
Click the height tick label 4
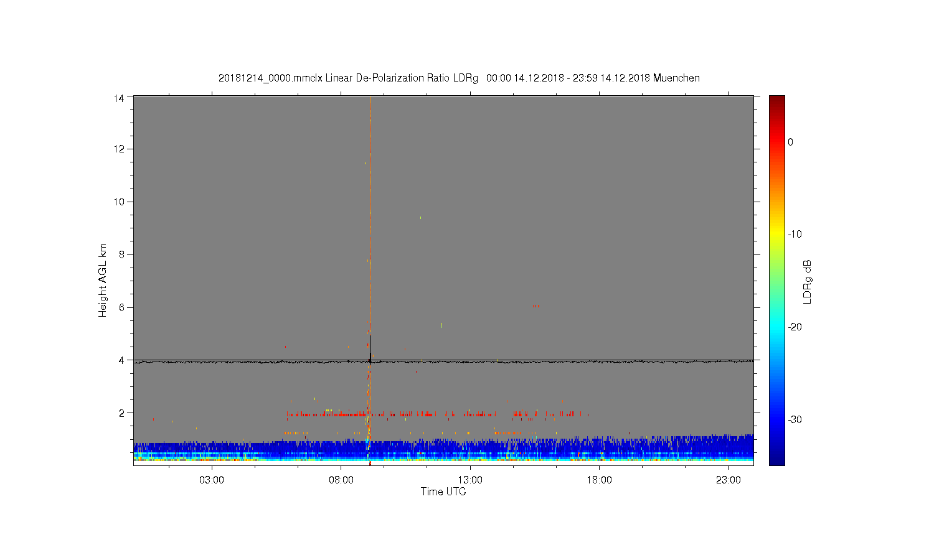tap(122, 360)
